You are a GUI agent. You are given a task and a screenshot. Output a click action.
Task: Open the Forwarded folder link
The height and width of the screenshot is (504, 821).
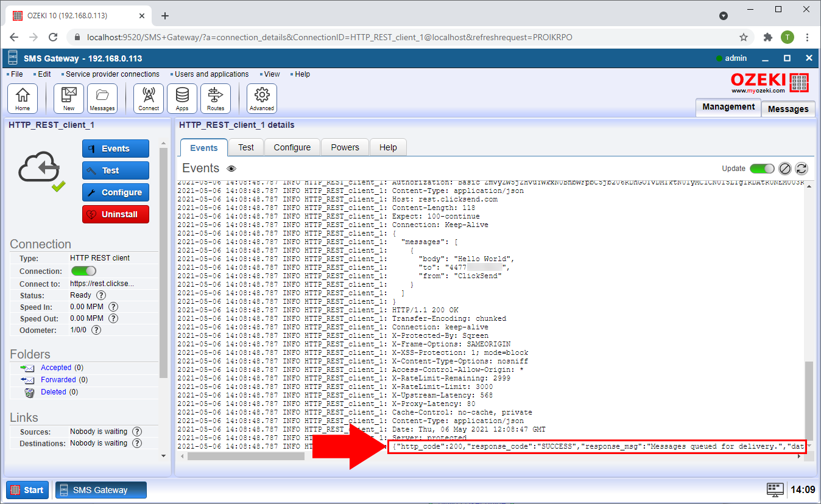(58, 380)
